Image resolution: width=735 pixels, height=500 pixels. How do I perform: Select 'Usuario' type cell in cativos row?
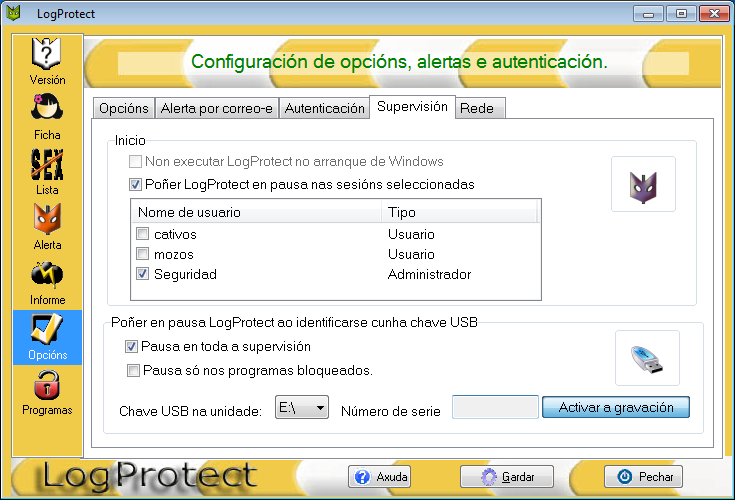(x=411, y=234)
